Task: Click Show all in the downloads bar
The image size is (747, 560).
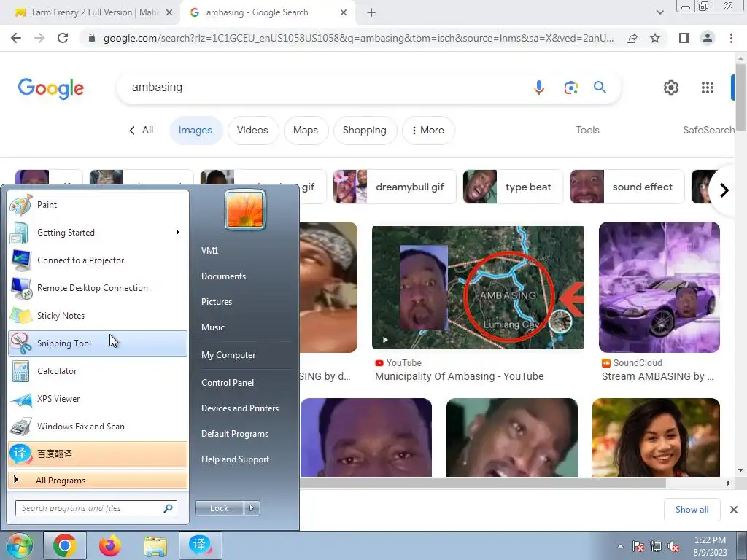Action: point(692,510)
